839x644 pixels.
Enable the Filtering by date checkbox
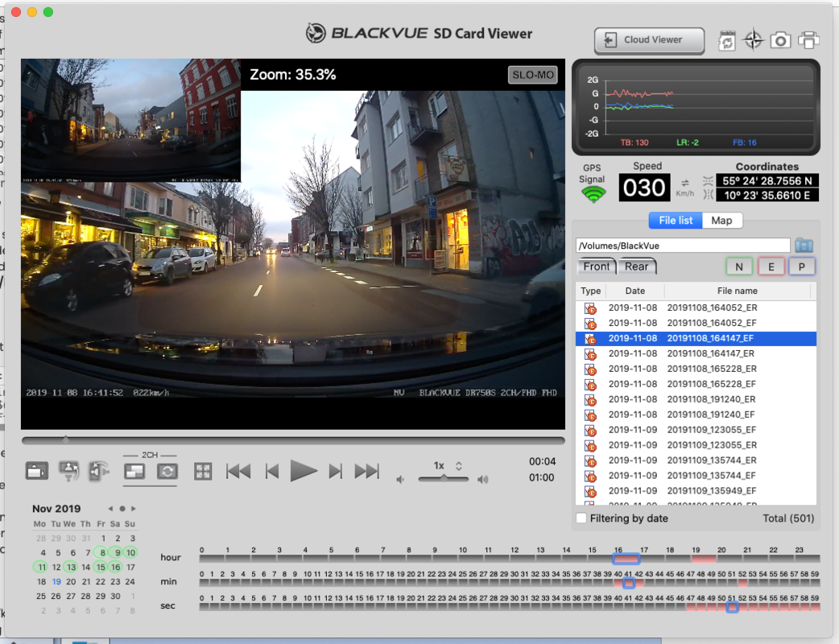(581, 518)
